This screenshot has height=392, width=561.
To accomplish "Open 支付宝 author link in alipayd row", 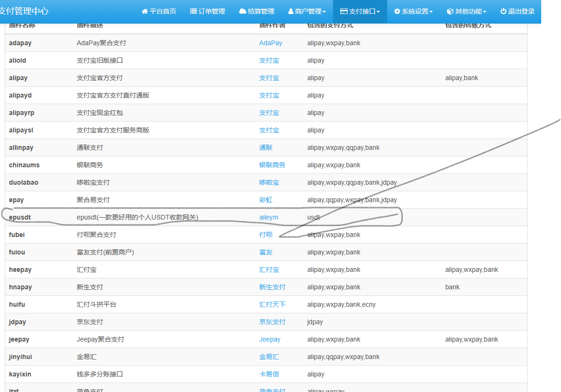I will pyautogui.click(x=269, y=95).
